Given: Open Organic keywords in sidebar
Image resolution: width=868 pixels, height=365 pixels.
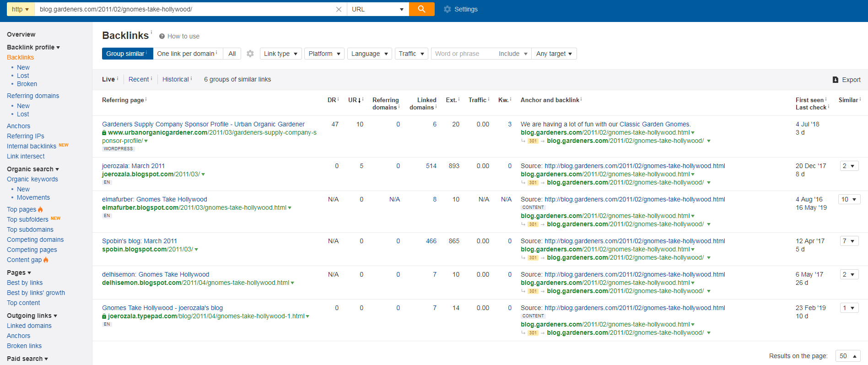Looking at the screenshot, I should 32,179.
